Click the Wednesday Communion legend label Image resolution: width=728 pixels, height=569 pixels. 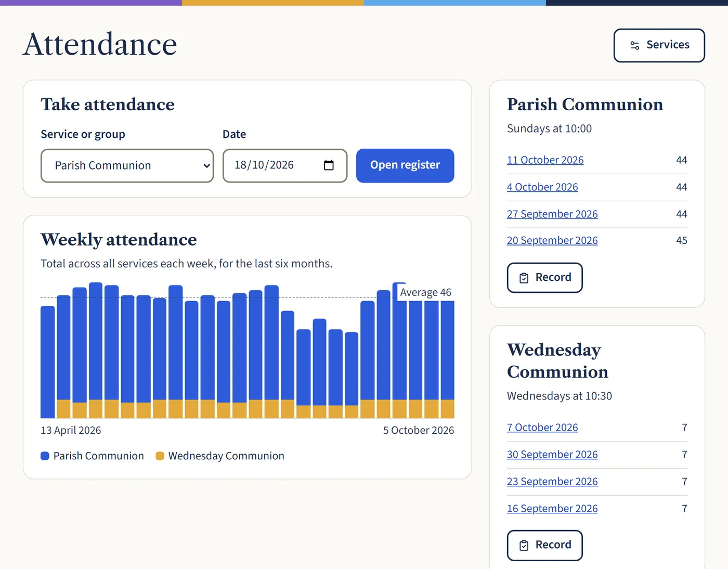click(x=226, y=456)
